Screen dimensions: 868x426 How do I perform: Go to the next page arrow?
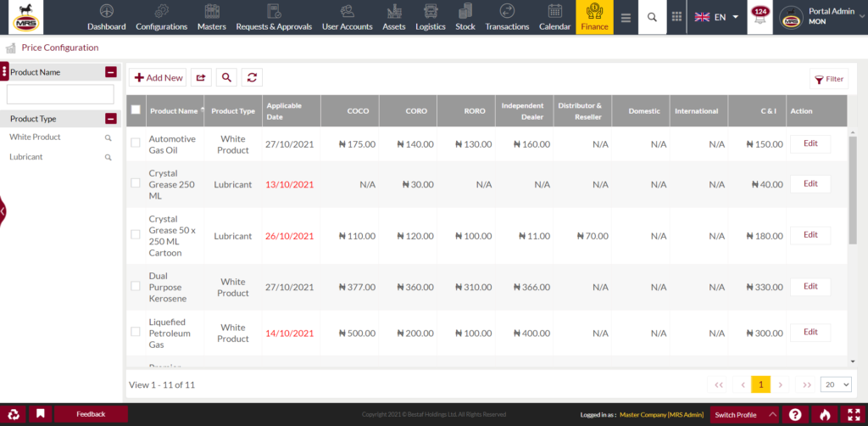click(x=780, y=384)
